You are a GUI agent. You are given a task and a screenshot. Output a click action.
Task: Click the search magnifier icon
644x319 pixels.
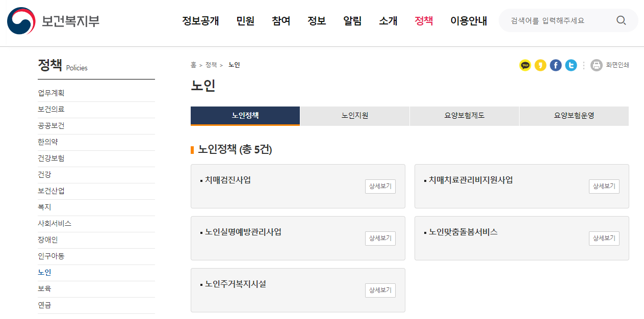click(x=621, y=20)
